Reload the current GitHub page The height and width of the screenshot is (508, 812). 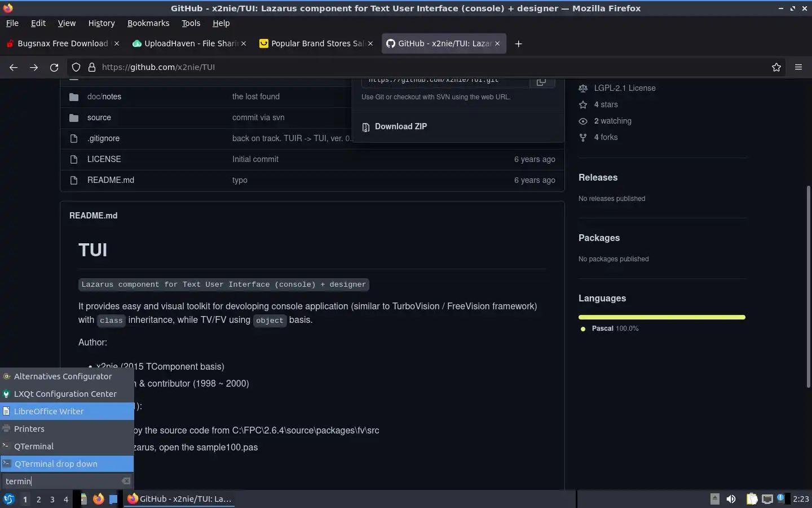click(54, 67)
